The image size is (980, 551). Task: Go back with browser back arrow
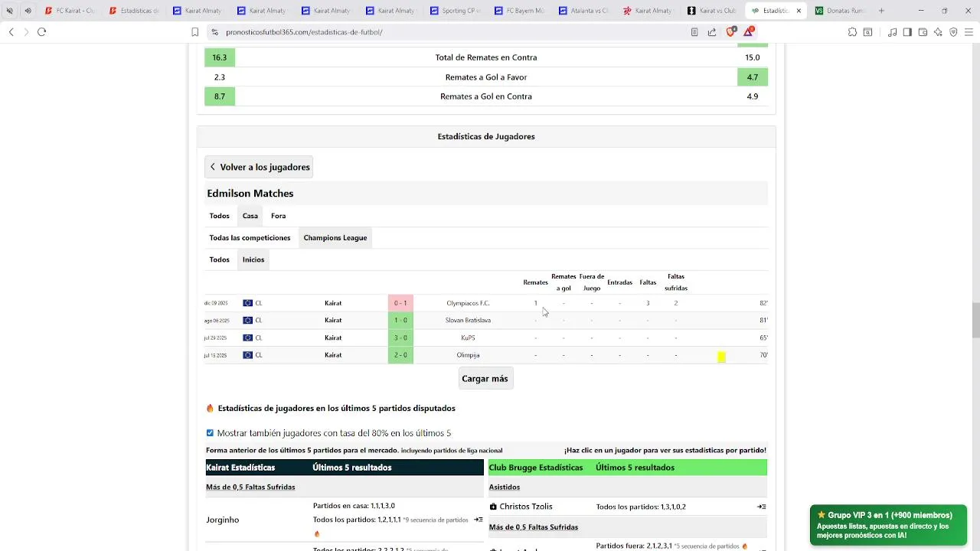click(11, 32)
